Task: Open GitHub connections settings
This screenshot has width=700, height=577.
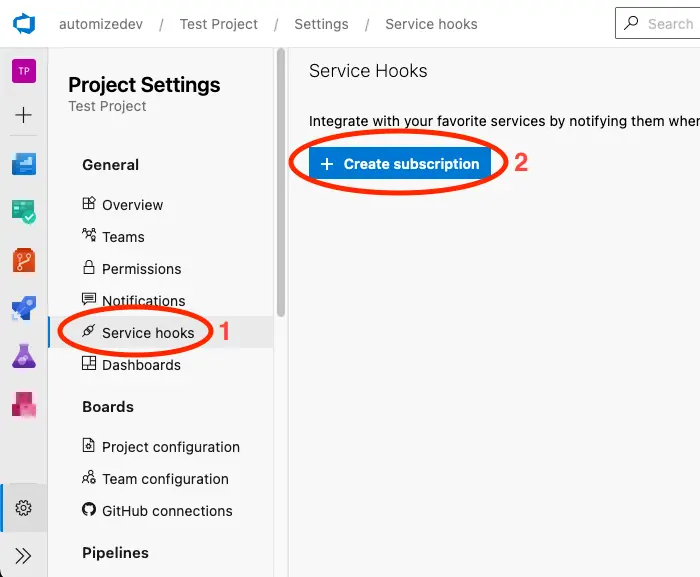Action: (x=167, y=511)
